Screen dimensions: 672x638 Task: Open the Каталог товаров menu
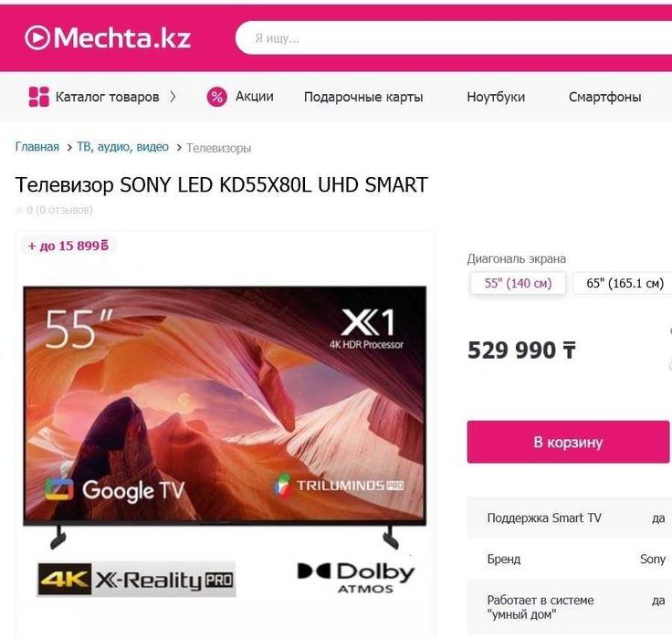tap(107, 97)
